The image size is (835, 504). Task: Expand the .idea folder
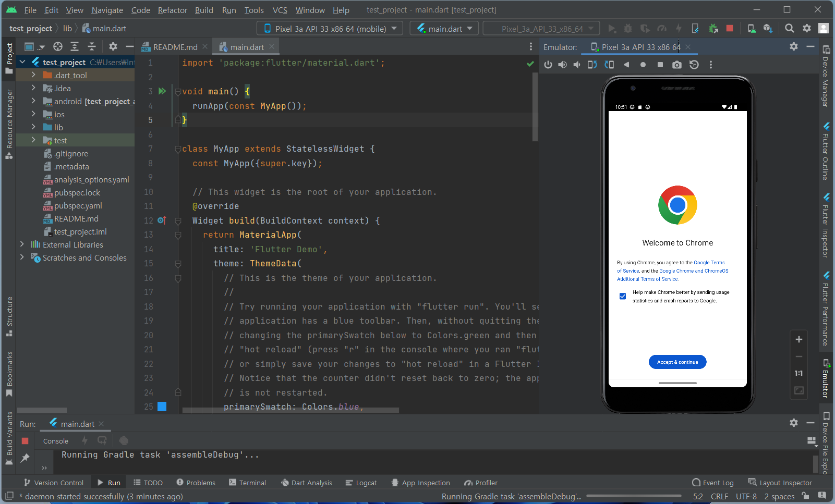click(x=33, y=88)
